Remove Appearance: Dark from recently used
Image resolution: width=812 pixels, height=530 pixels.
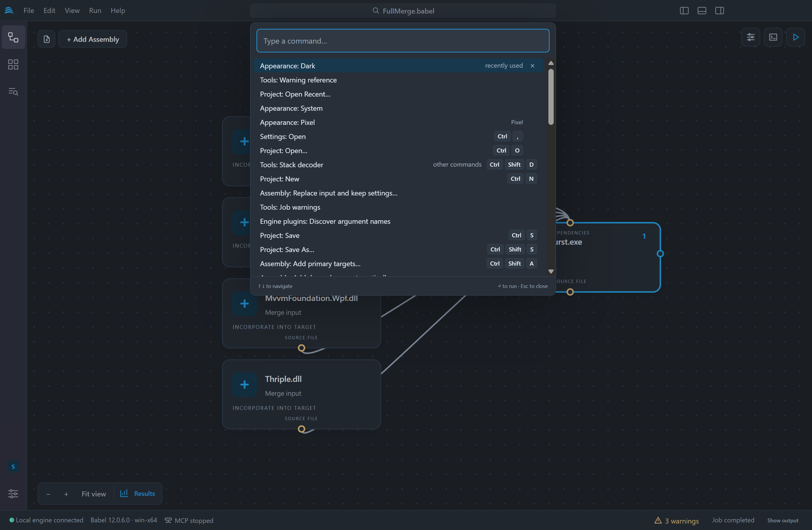(x=532, y=66)
